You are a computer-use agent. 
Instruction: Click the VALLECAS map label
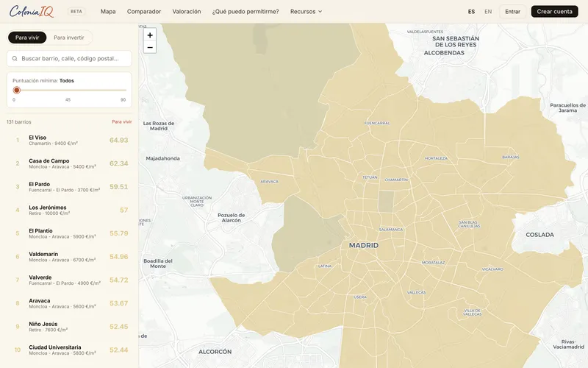click(416, 292)
